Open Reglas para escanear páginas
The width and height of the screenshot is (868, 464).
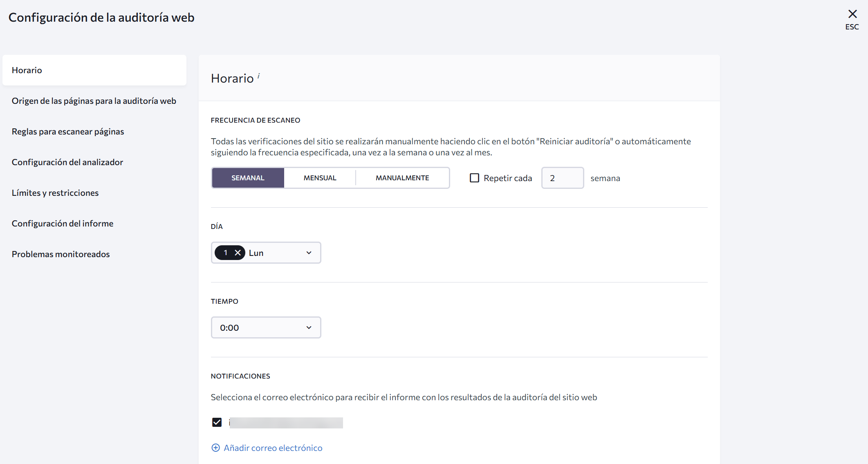[x=94, y=132]
